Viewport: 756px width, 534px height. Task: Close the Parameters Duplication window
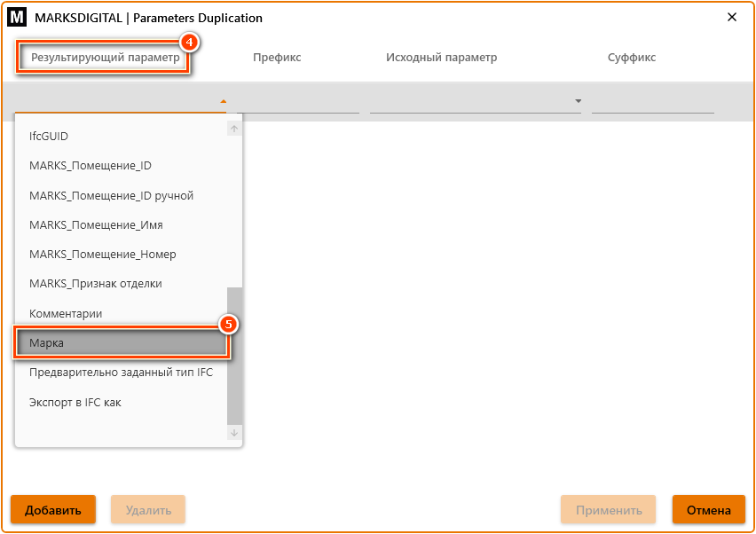[x=732, y=18]
